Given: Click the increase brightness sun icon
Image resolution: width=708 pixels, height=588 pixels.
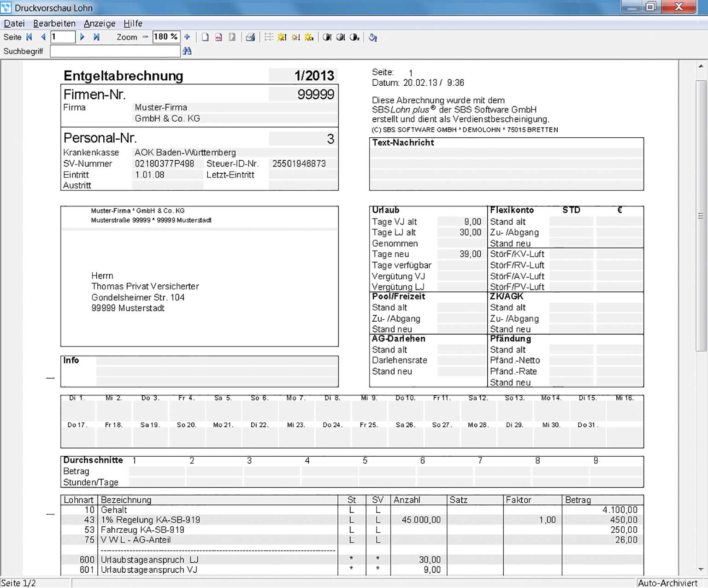Looking at the screenshot, I should 282,37.
